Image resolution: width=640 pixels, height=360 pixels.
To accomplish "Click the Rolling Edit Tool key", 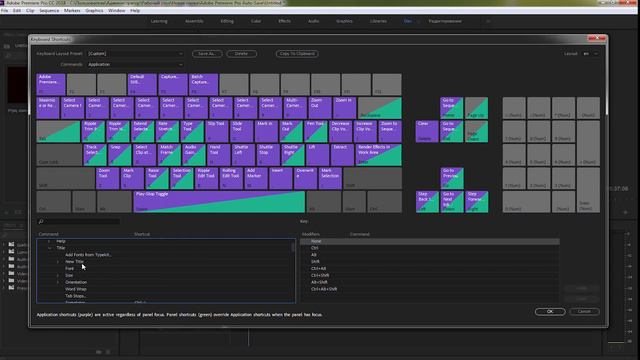I will [x=231, y=178].
